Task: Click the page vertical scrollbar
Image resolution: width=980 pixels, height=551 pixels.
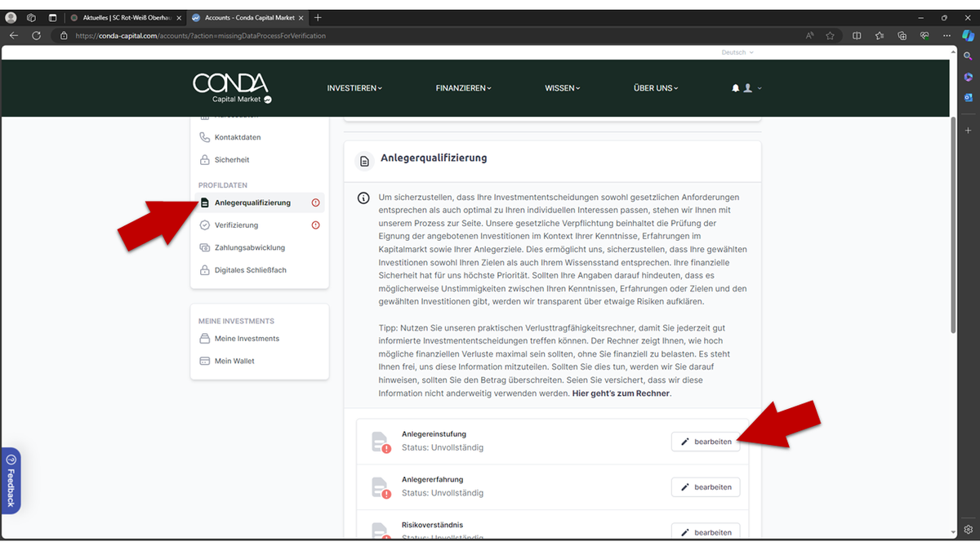Action: [x=952, y=224]
